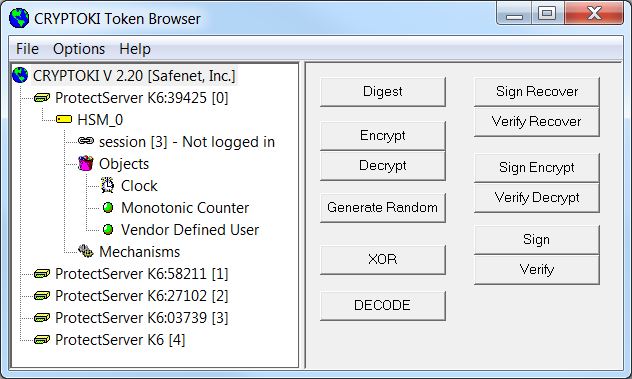
Task: Click the Digest button
Action: [x=383, y=92]
